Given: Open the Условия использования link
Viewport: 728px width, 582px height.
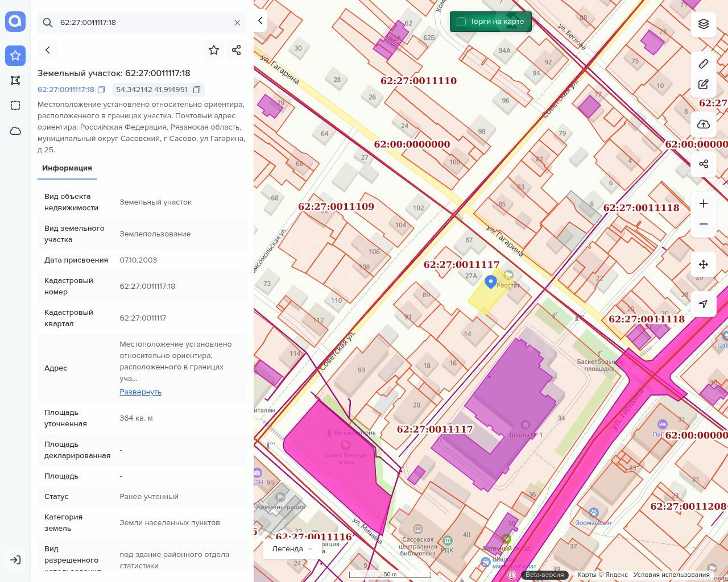Looking at the screenshot, I should (671, 575).
